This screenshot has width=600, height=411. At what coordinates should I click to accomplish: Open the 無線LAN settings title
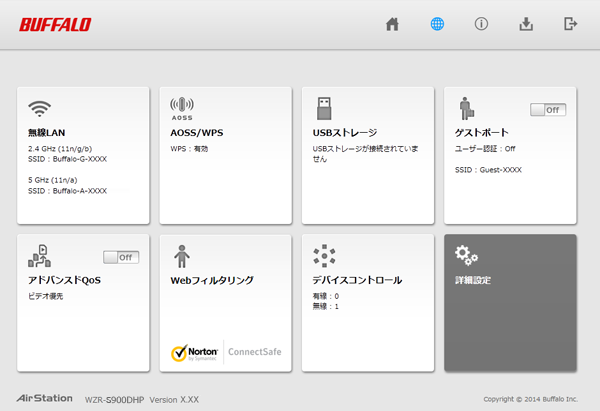[x=46, y=133]
